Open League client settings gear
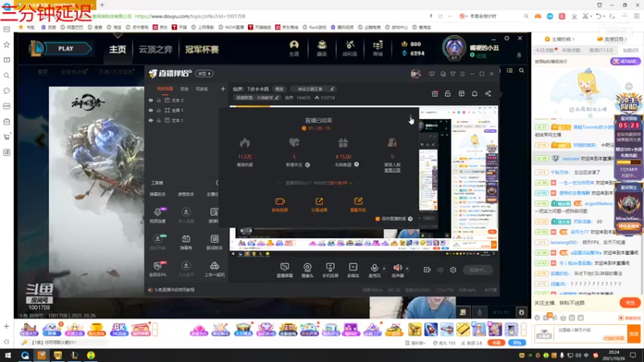Viewport: 644px width, 362px height. pyautogui.click(x=507, y=38)
